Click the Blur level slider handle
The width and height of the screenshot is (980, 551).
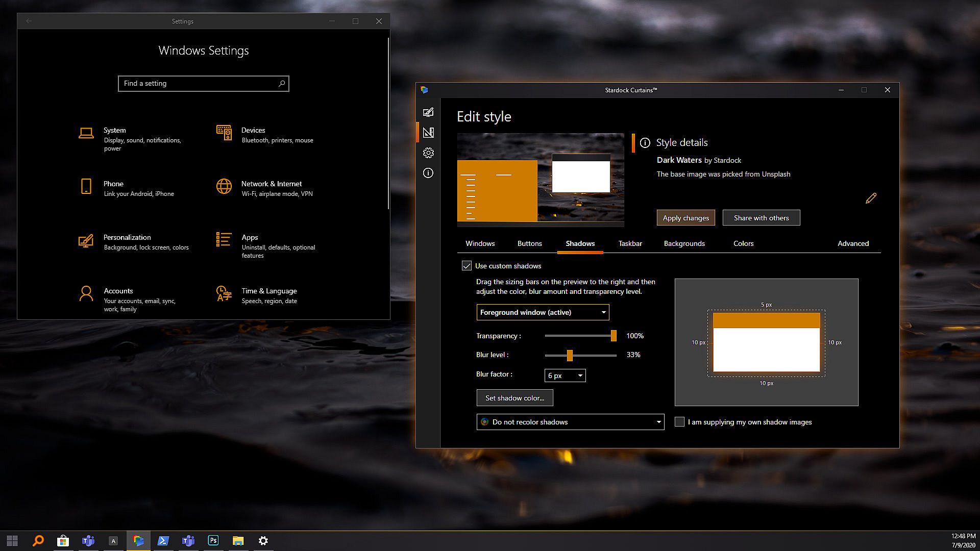[x=570, y=355]
